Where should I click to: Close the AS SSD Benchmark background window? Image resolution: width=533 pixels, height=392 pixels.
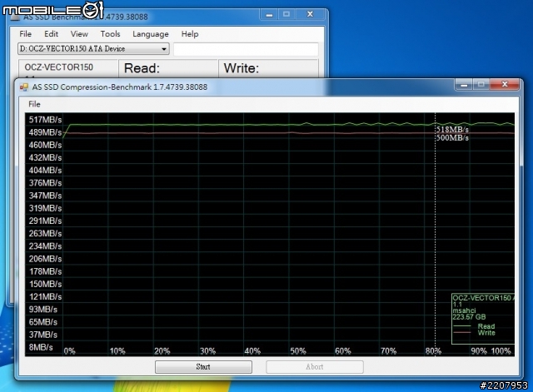coord(310,14)
